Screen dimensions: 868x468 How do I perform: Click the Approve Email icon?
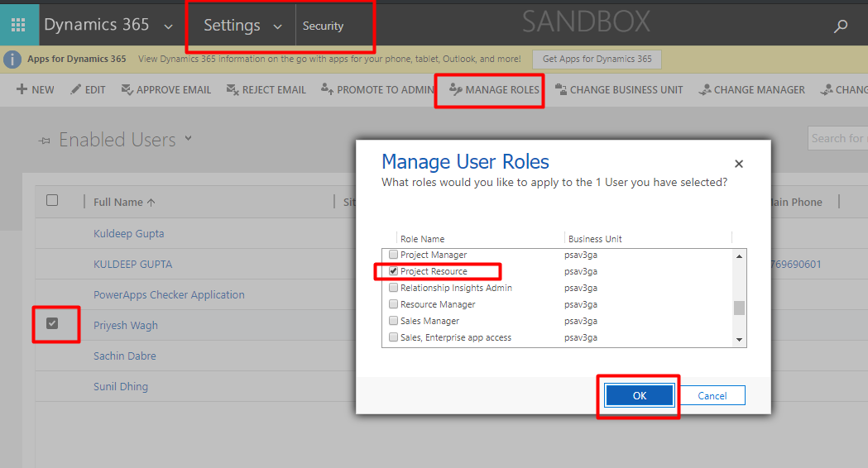tap(127, 89)
